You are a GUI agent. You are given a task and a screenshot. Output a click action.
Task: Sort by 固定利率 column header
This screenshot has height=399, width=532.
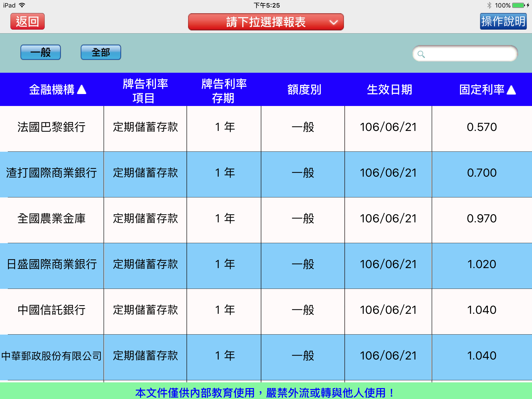[487, 90]
